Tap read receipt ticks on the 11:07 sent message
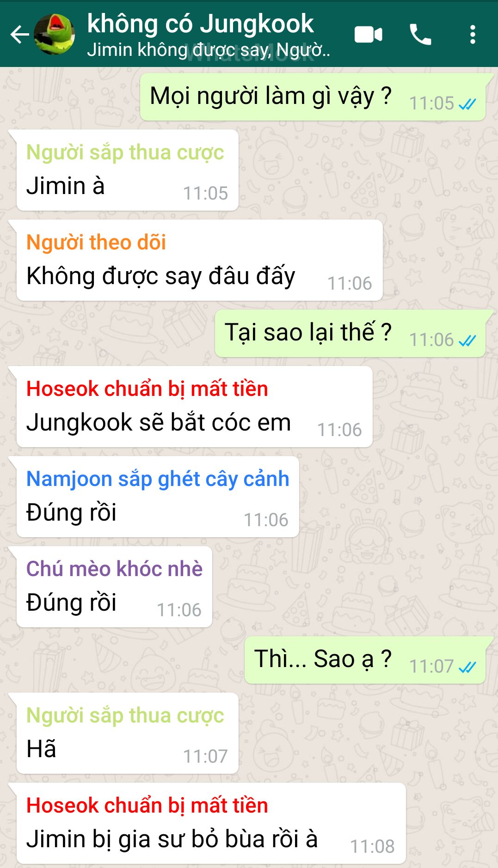 (x=467, y=667)
